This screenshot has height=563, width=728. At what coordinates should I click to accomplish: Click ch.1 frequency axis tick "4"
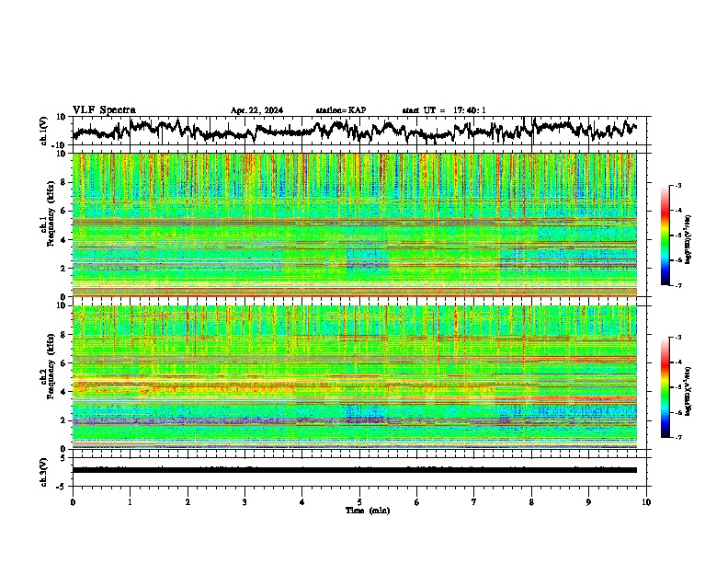tap(63, 240)
